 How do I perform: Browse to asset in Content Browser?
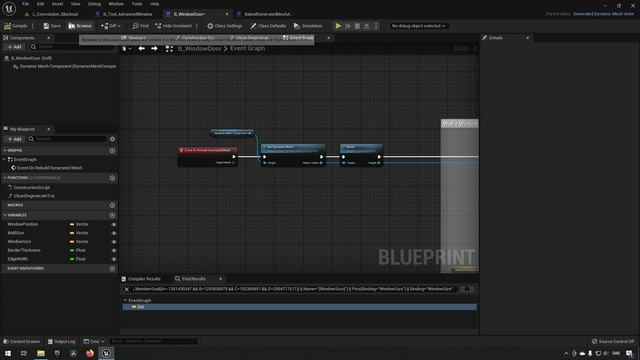(x=80, y=26)
